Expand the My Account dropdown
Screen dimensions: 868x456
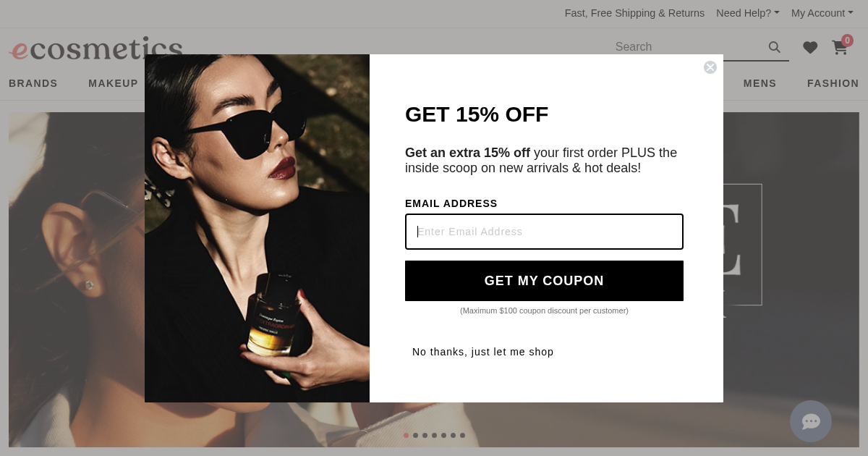click(x=822, y=13)
